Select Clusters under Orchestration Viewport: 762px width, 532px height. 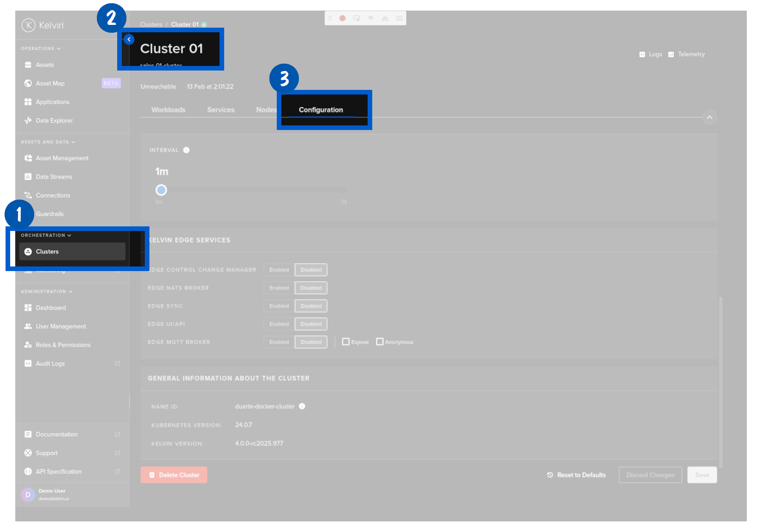(x=47, y=251)
